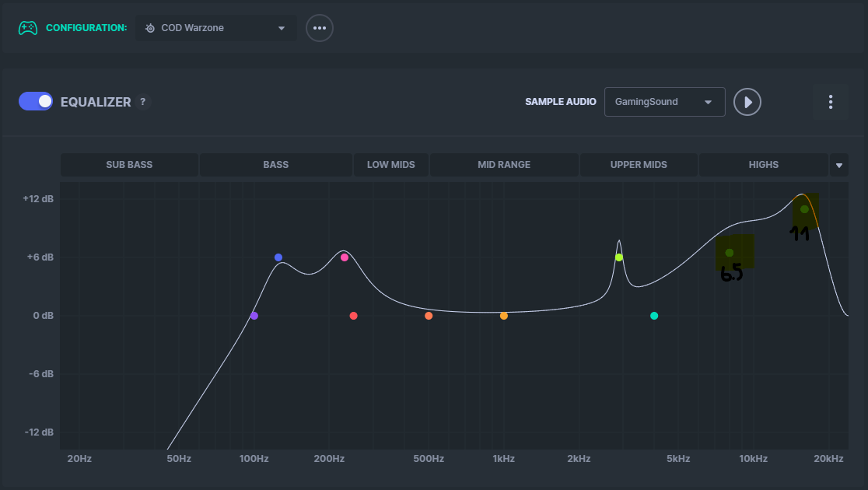Click the UPPER MIDS band button
Viewport: 868px width, 490px height.
[x=639, y=165]
